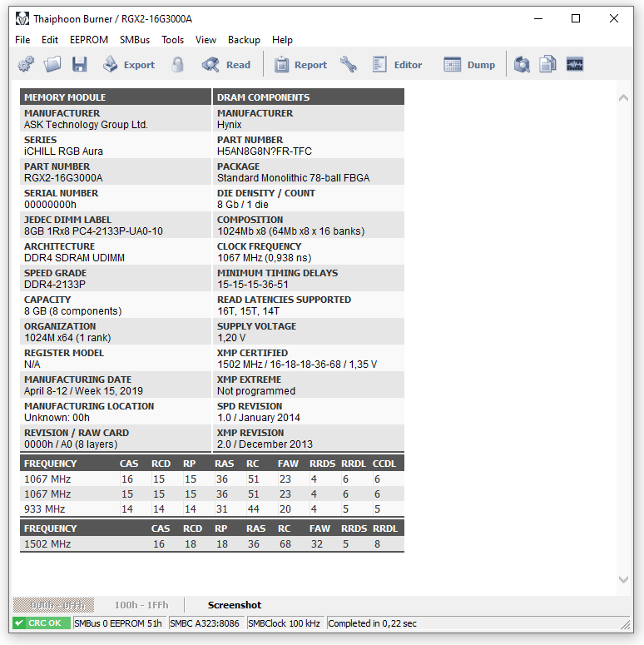The image size is (644, 645).
Task: Click the copy documents icon
Action: coord(547,65)
